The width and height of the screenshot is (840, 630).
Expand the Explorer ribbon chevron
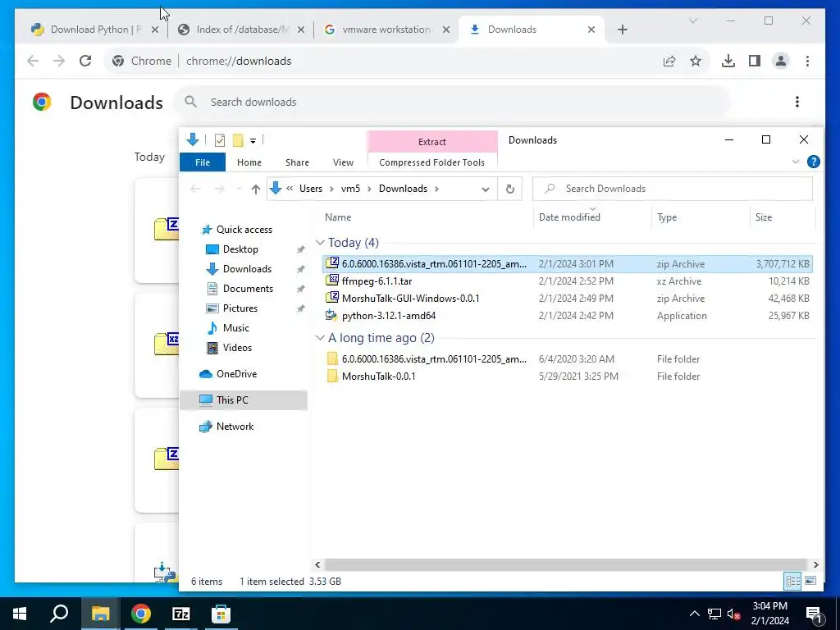796,162
